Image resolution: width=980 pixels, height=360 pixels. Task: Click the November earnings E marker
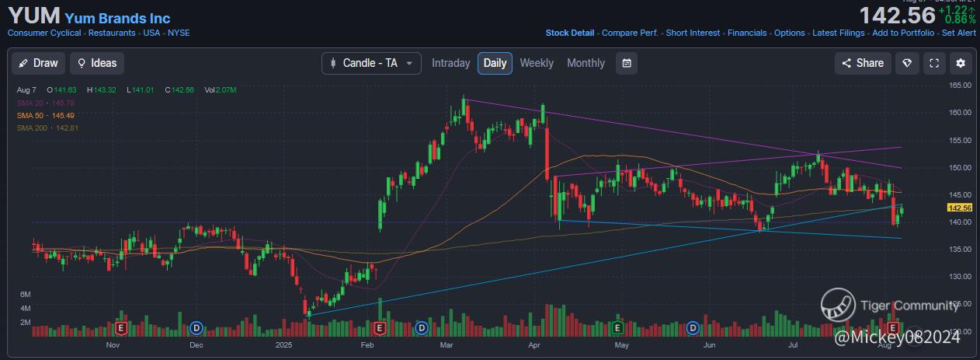[x=121, y=327]
